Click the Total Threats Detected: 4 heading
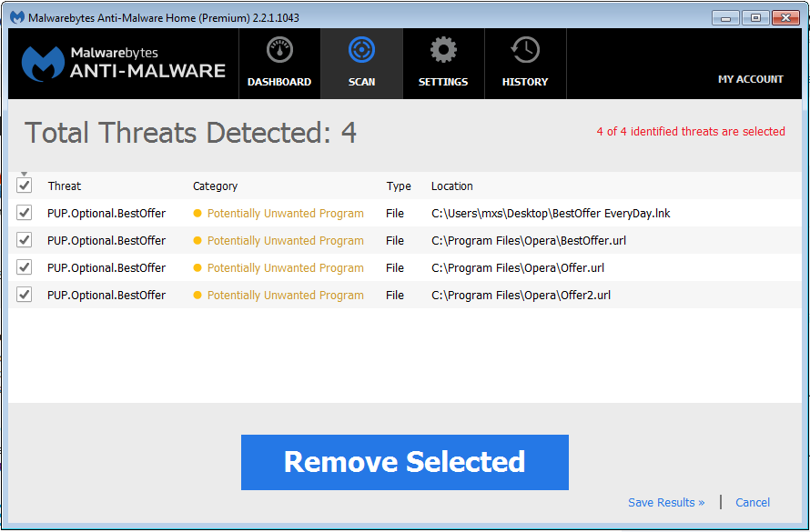 (190, 133)
